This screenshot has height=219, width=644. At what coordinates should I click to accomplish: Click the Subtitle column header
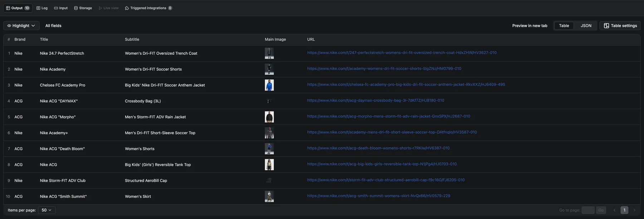tap(132, 39)
